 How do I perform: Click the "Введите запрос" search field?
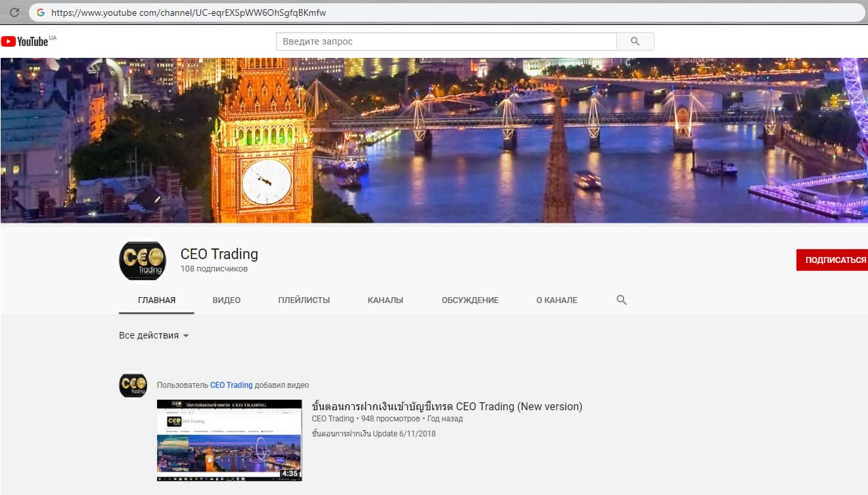click(446, 41)
